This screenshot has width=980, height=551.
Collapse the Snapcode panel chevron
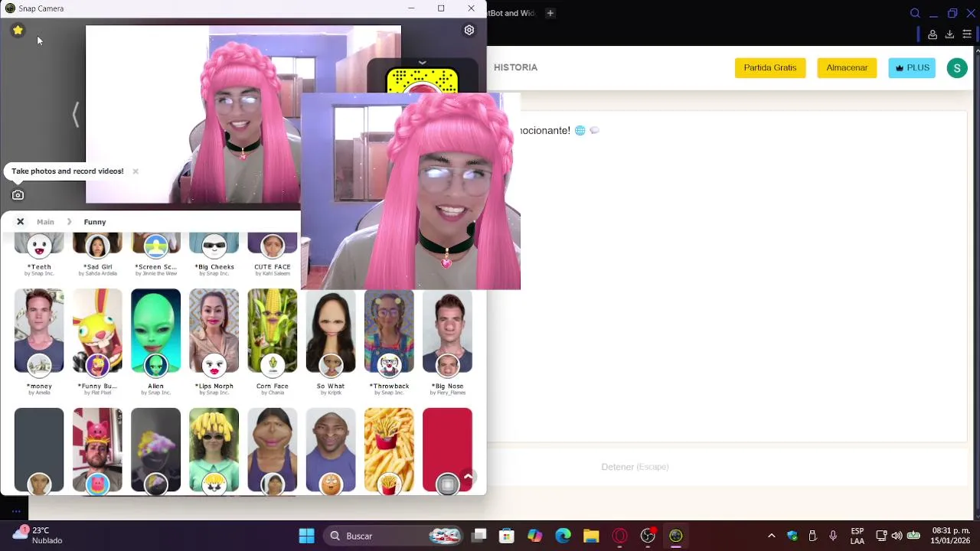[422, 63]
